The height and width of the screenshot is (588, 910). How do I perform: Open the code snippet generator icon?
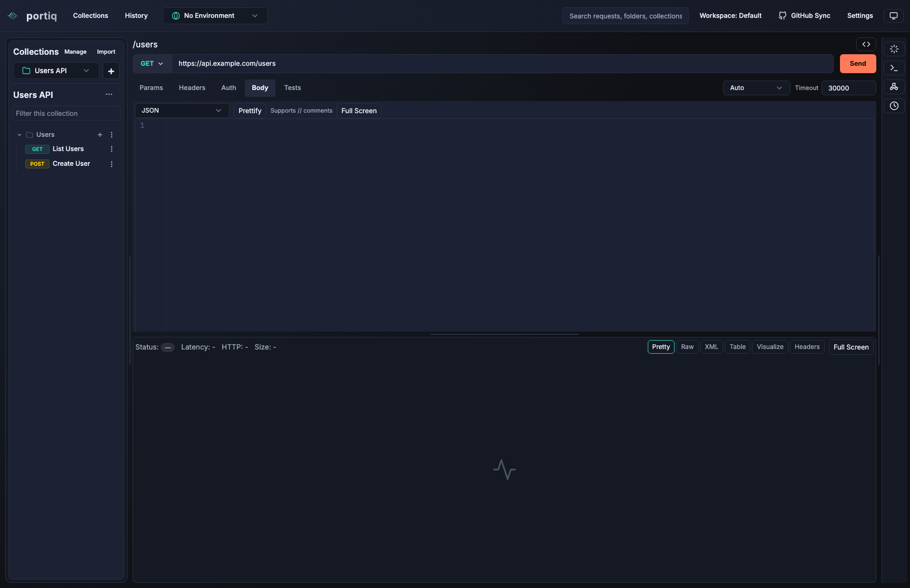point(866,44)
